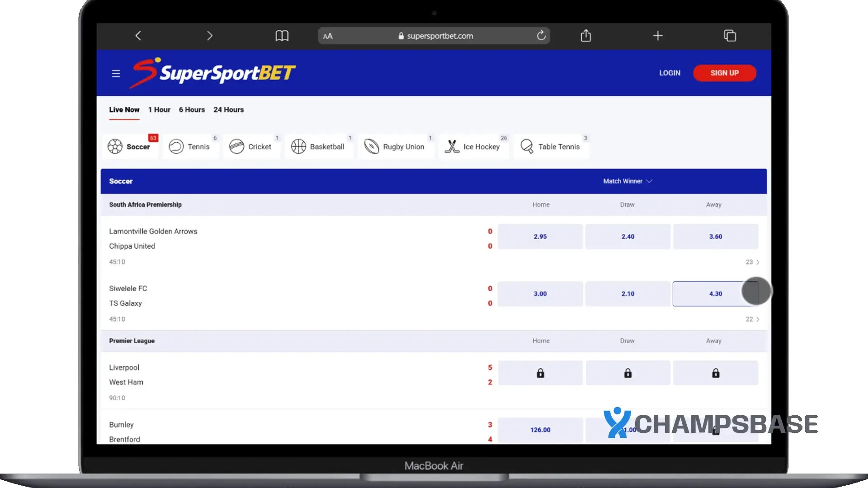This screenshot has height=488, width=868.
Task: Switch to the 1 Hour tab
Action: point(159,110)
